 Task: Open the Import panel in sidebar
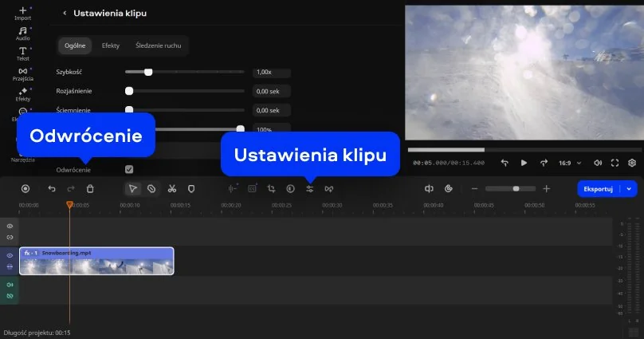click(22, 13)
